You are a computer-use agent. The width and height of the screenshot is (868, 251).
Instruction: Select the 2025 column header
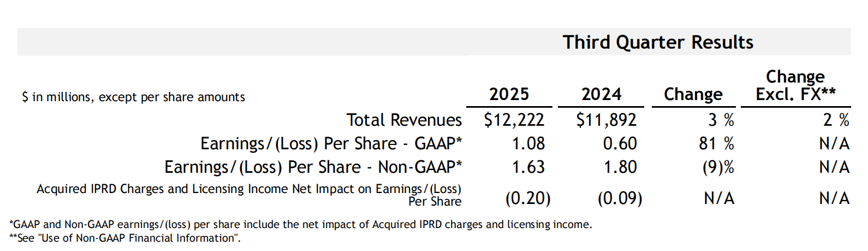coord(509,94)
